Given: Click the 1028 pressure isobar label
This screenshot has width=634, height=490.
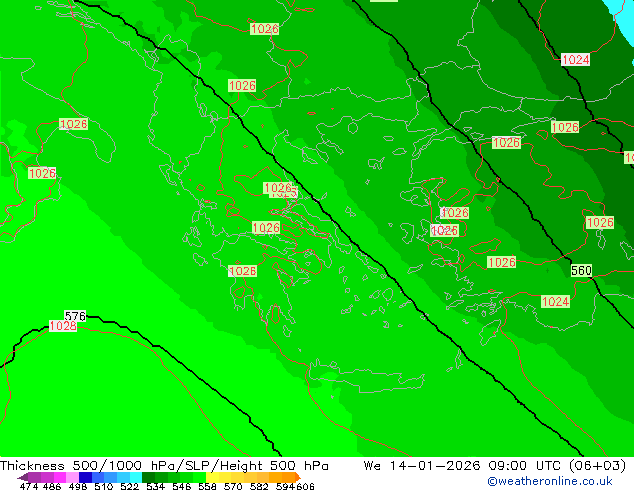Looking at the screenshot, I should [63, 326].
